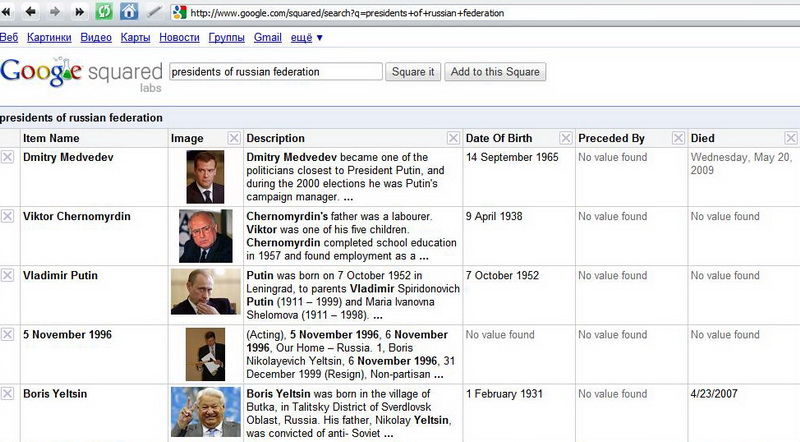This screenshot has width=800, height=442.
Task: Open the Картинки link
Action: 48,38
